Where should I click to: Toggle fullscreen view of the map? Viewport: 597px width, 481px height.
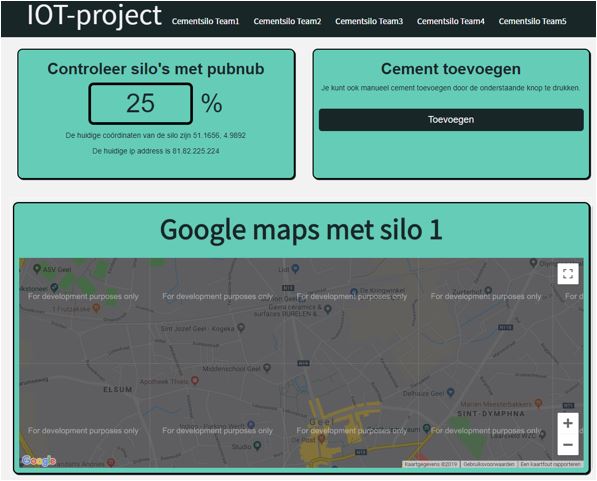(x=568, y=273)
